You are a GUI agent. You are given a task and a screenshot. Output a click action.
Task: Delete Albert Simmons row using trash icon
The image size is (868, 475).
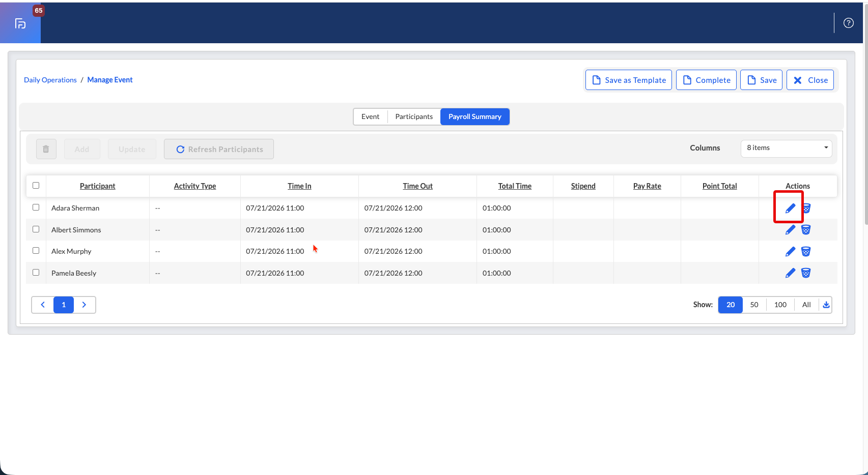806,230
